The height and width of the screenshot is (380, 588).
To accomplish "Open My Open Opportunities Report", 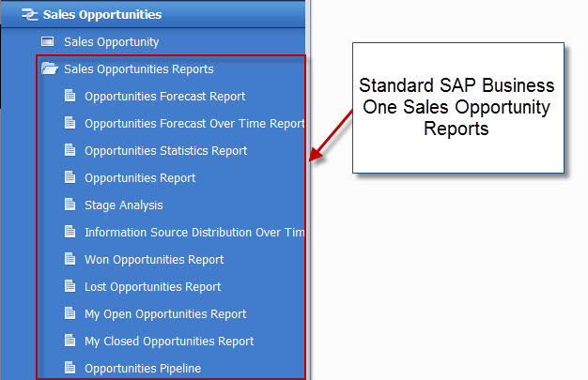I will 165,314.
